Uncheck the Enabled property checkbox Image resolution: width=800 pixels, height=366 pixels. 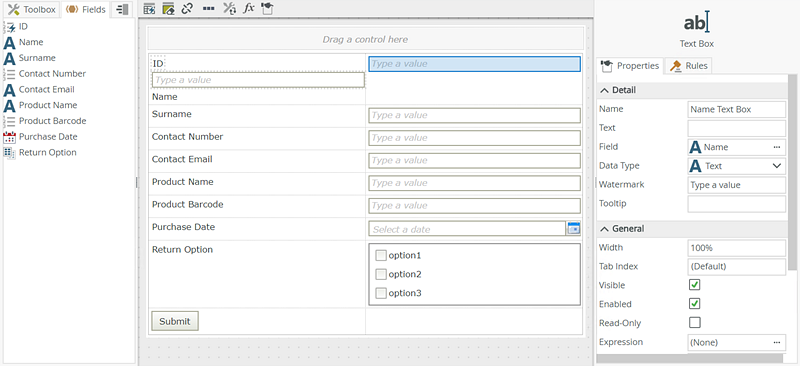click(694, 304)
